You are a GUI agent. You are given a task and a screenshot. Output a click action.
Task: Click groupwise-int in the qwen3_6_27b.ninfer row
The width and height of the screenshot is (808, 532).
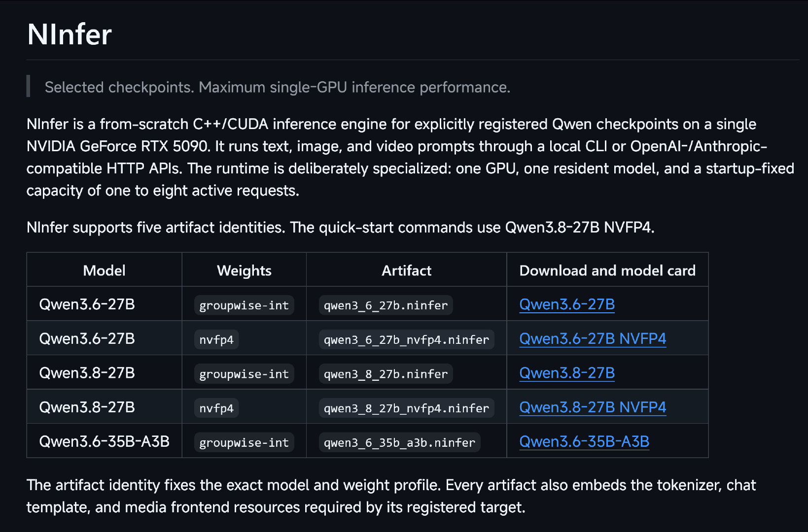point(244,305)
